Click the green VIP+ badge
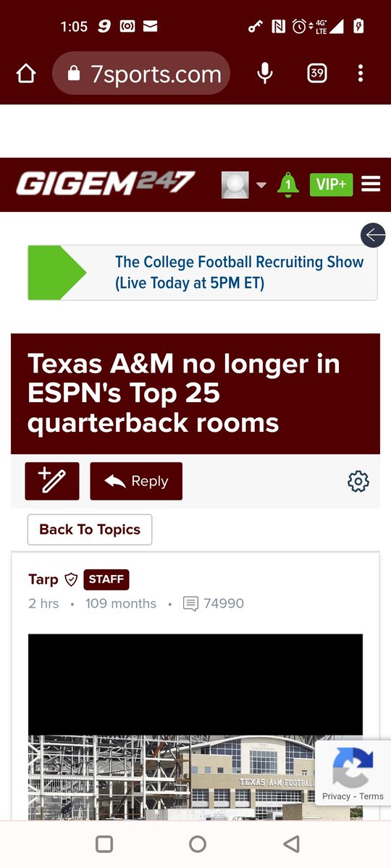The height and width of the screenshot is (868, 391). 331,185
